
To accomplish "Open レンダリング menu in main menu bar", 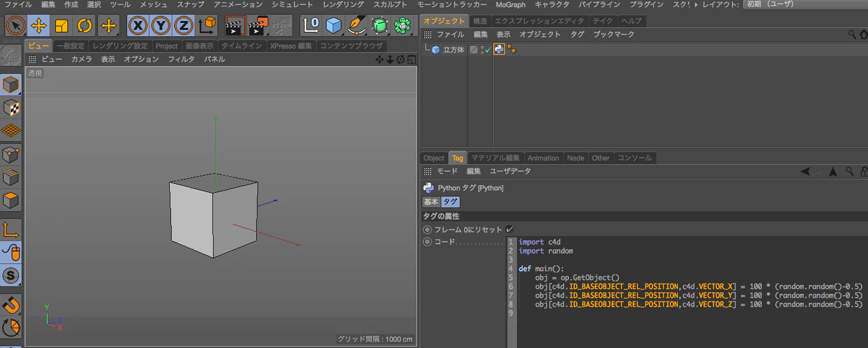I will (x=343, y=4).
